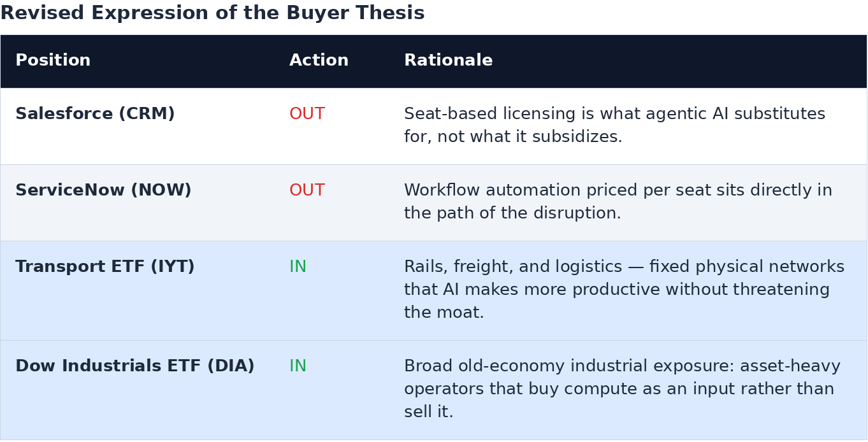Select the red OUT label for ServiceNow
The height and width of the screenshot is (442, 868).
coord(307,191)
